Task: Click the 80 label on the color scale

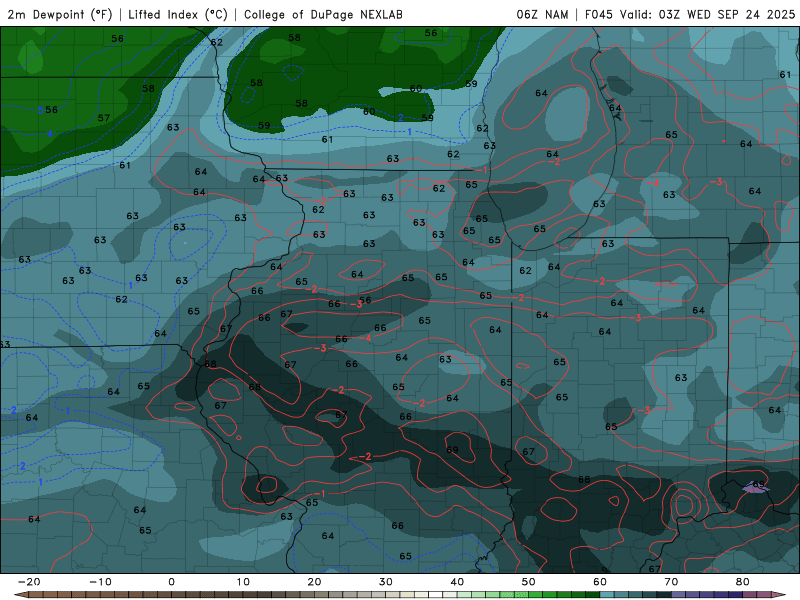Action: point(743,582)
